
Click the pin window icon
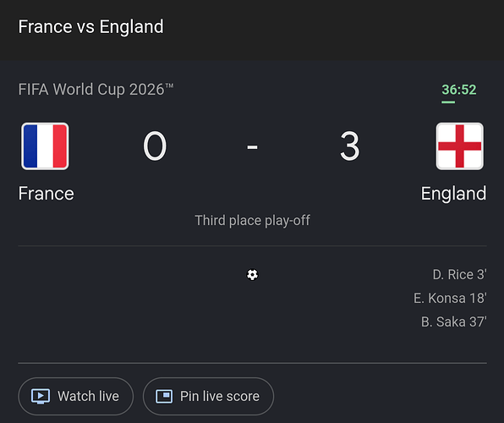(164, 396)
